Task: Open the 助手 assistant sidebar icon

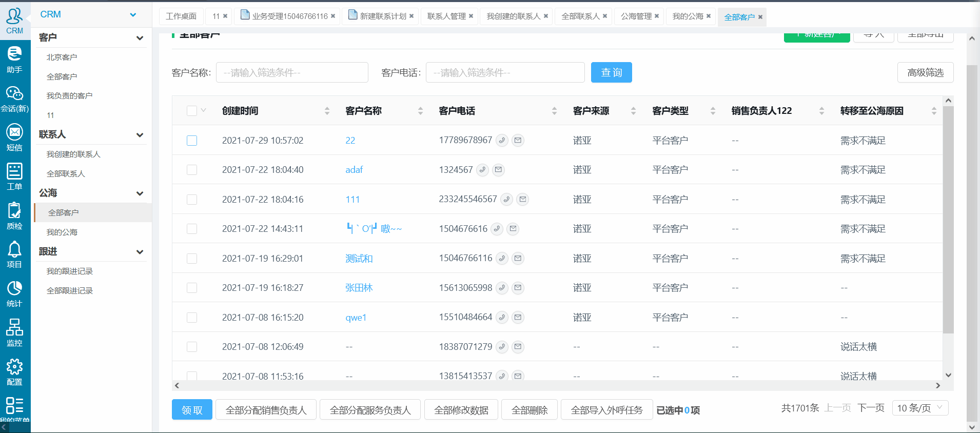Action: 14,59
